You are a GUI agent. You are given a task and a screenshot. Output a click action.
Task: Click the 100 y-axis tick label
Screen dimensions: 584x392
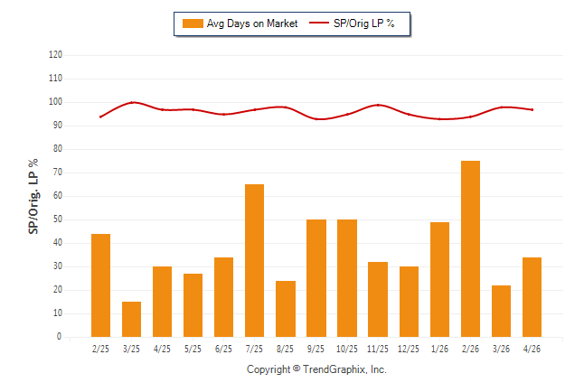coord(55,102)
